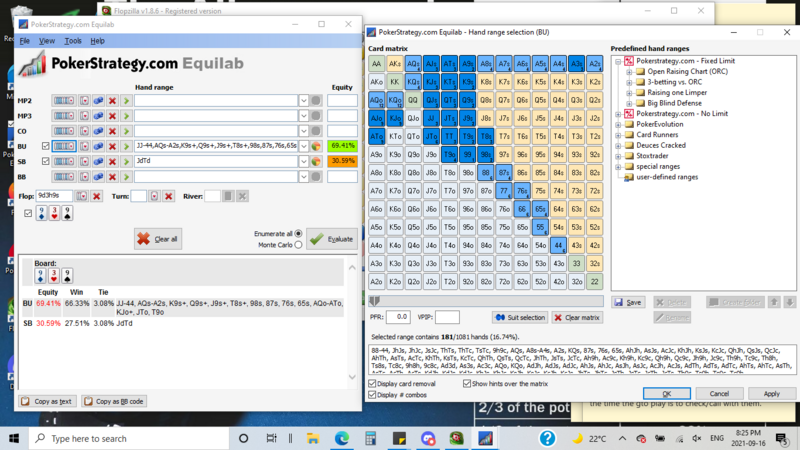The image size is (800, 450).
Task: Open hand range selector for SB row
Action: pos(64,161)
